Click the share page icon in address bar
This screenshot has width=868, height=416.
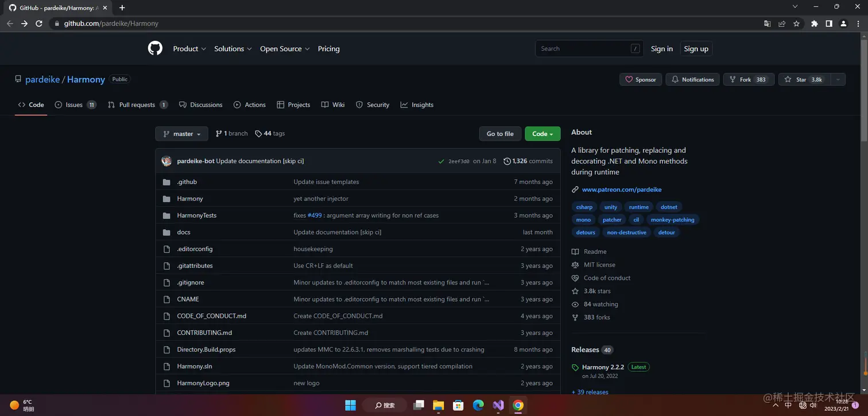[x=782, y=24]
